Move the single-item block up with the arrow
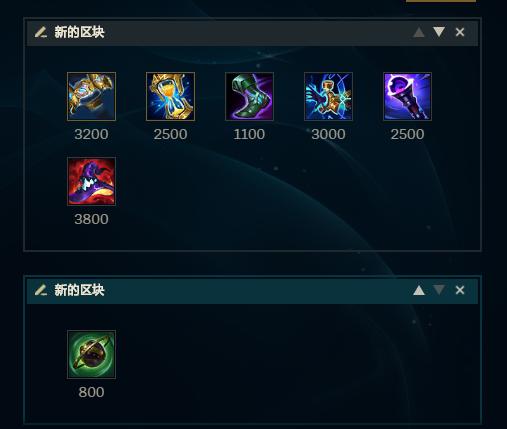Image resolution: width=507 pixels, height=429 pixels. pos(419,290)
